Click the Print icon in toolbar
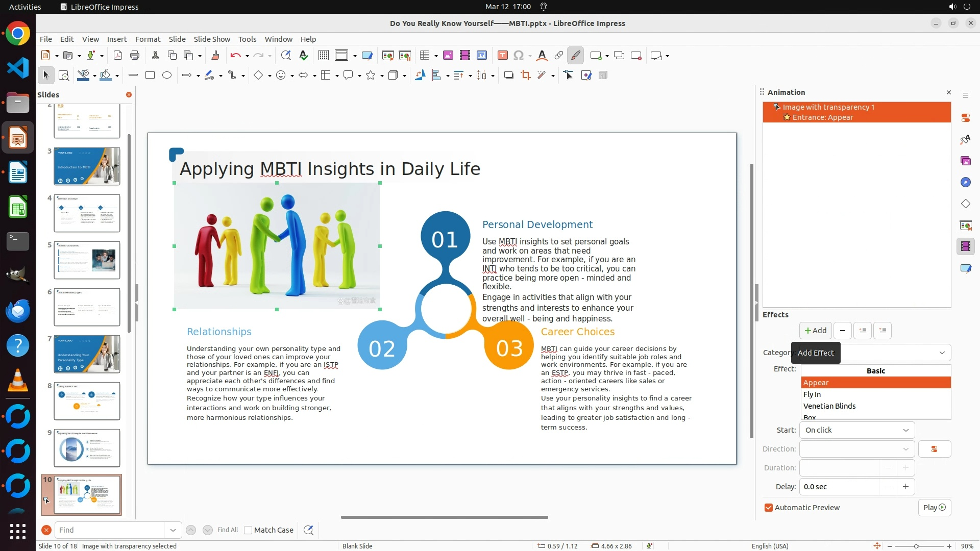The image size is (980, 551). click(x=135, y=56)
